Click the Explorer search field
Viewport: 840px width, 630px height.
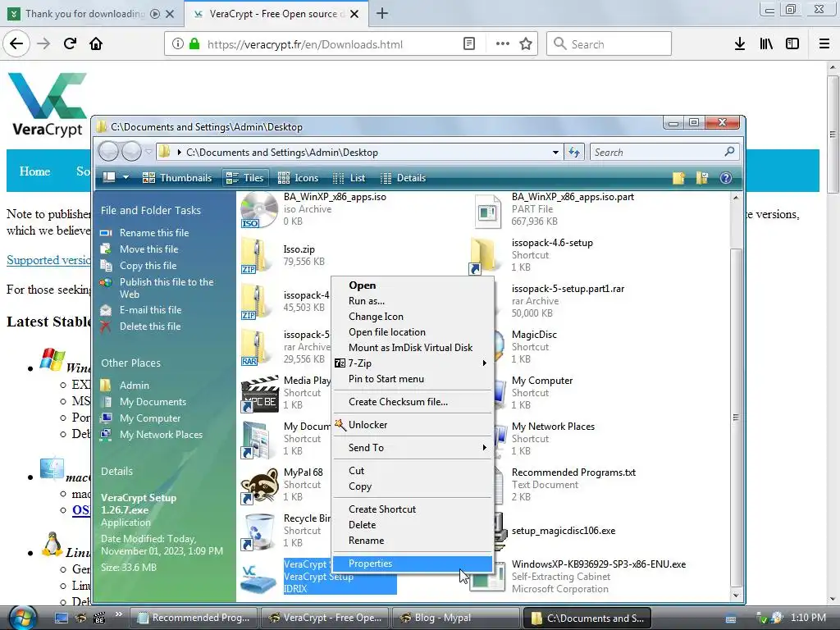[664, 152]
